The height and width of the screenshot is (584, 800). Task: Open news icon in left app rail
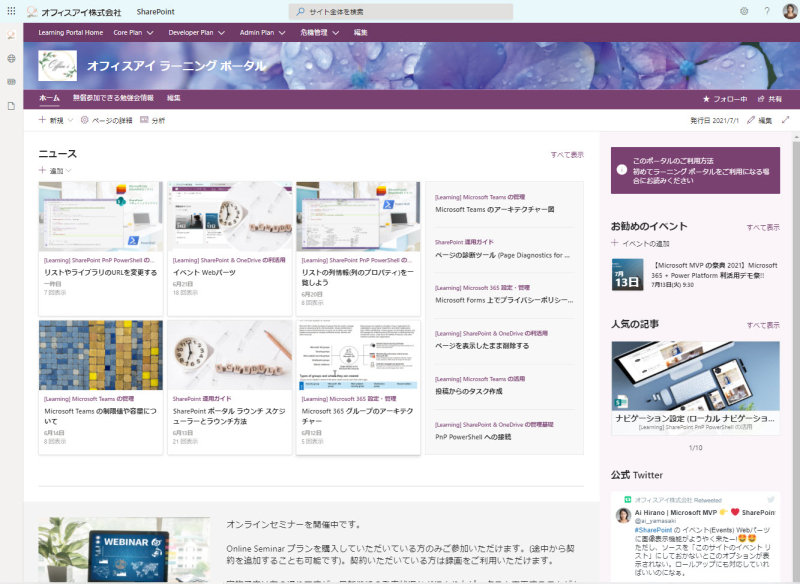tap(11, 82)
